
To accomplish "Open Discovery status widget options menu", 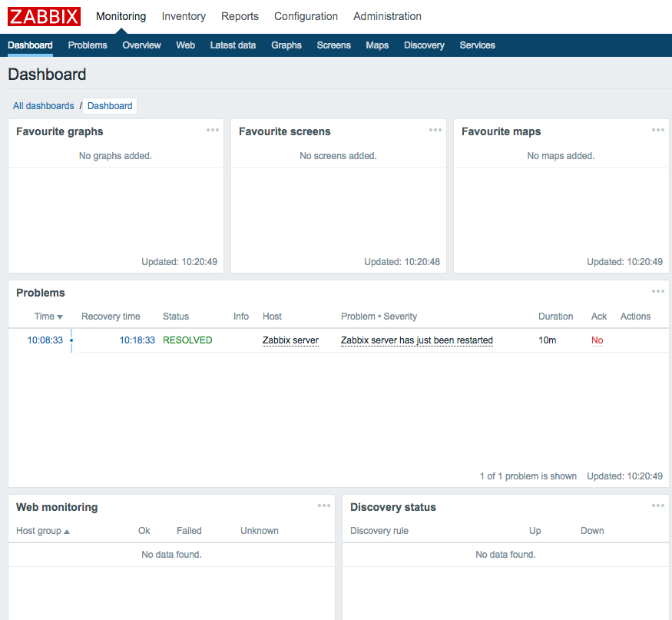I will [658, 506].
